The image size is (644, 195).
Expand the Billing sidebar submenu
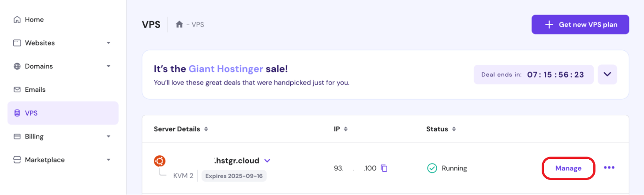(109, 137)
